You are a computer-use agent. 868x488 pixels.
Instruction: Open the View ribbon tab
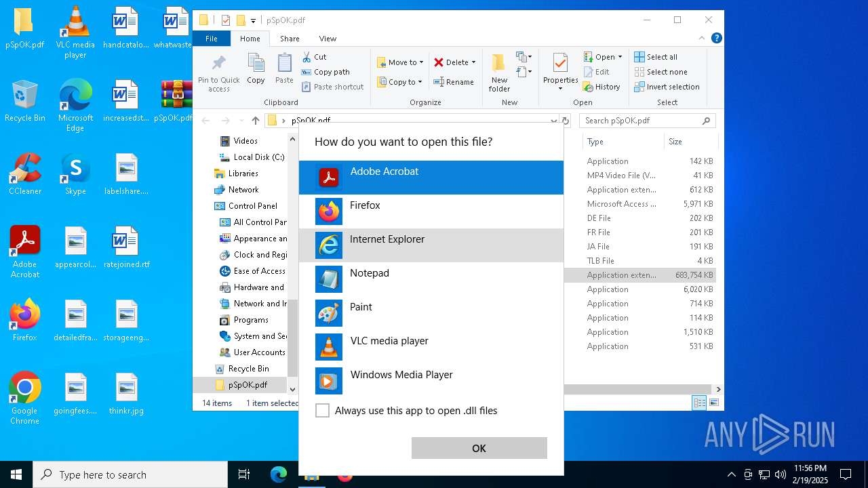click(x=328, y=39)
